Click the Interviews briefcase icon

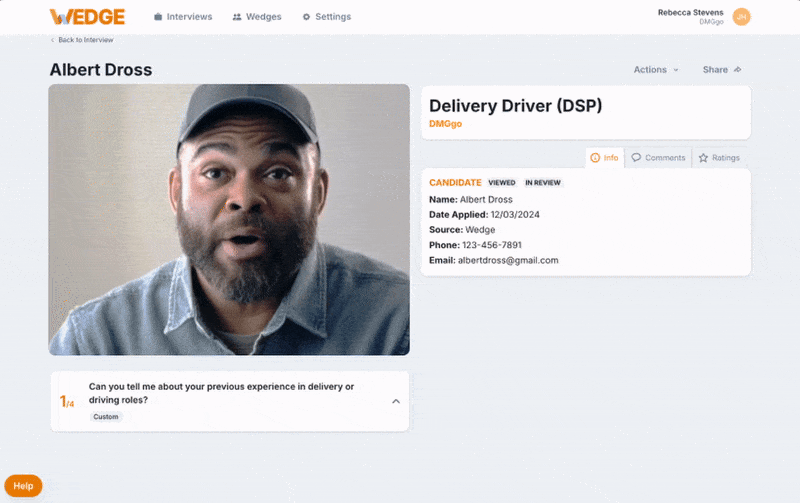coord(158,17)
